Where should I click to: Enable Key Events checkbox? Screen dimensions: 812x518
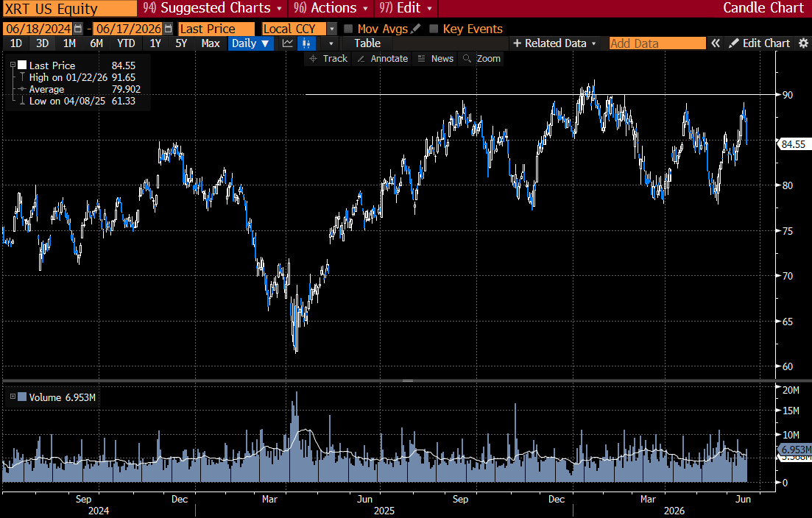coord(434,29)
